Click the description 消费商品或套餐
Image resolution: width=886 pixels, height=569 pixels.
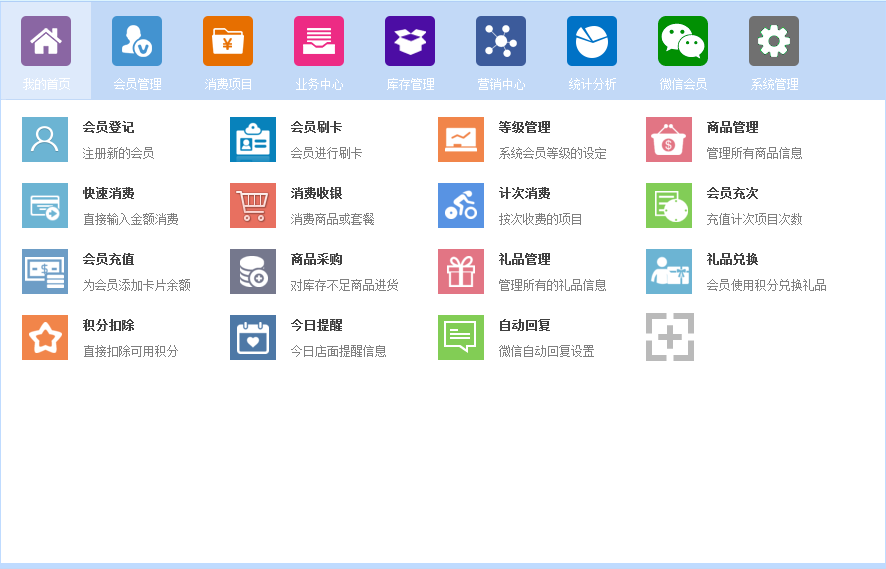[332, 220]
